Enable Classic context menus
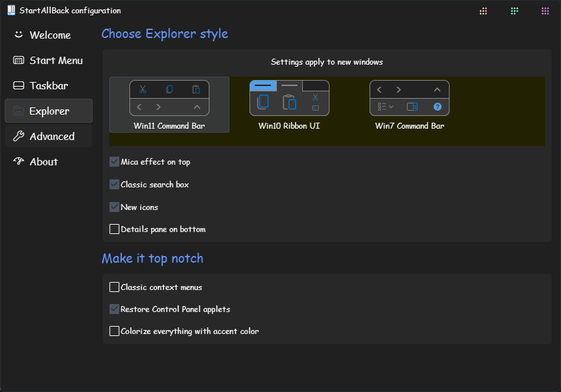561x392 pixels. pyautogui.click(x=114, y=287)
